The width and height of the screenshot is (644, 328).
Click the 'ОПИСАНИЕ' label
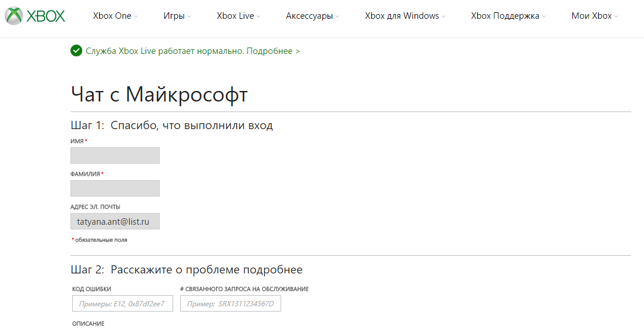pos(88,324)
